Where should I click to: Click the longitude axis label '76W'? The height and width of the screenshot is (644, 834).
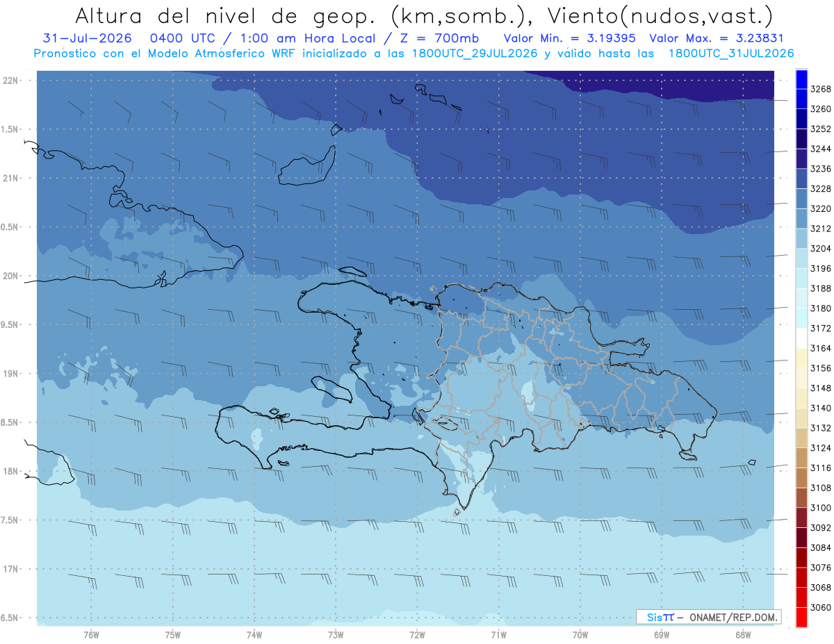click(x=91, y=634)
